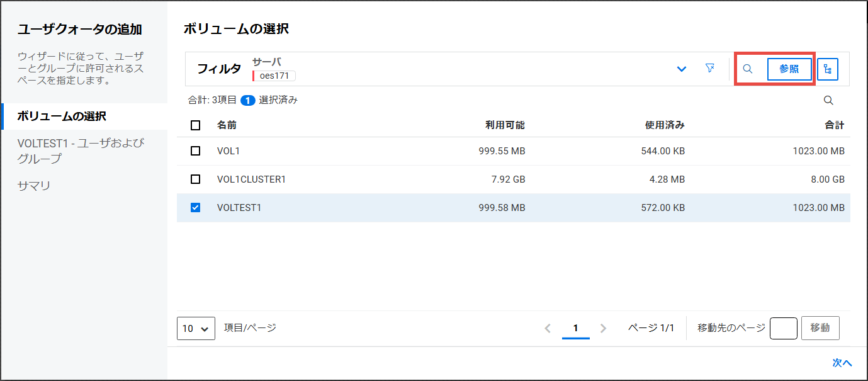This screenshot has width=868, height=381.
Task: Open the サマリ wizard step
Action: (x=34, y=186)
